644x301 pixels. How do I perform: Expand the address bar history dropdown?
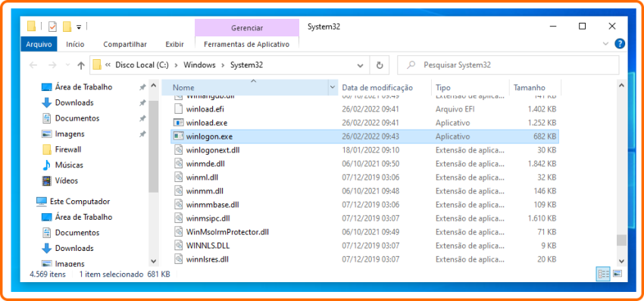pos(360,65)
